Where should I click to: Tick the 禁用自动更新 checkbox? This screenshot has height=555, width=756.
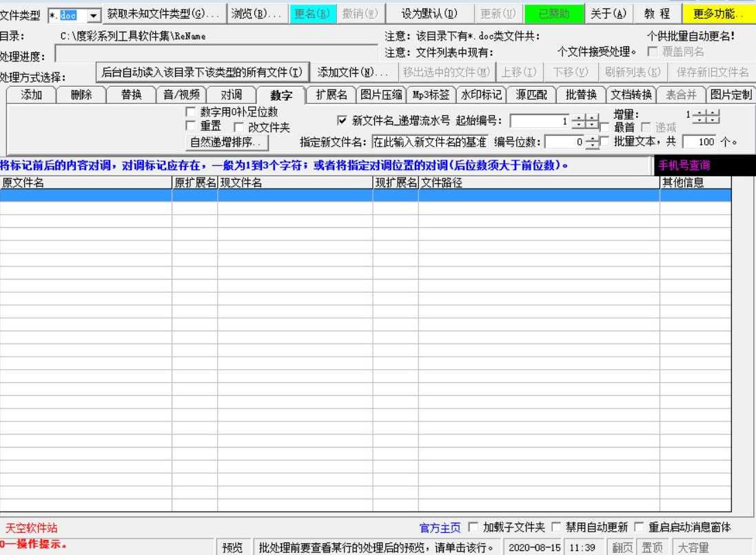[x=556, y=527]
